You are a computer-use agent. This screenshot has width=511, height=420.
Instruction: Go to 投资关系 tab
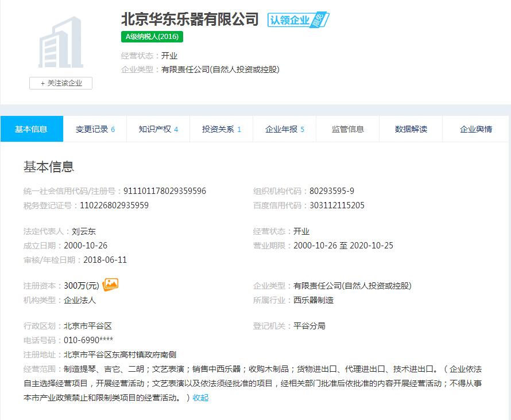[221, 129]
